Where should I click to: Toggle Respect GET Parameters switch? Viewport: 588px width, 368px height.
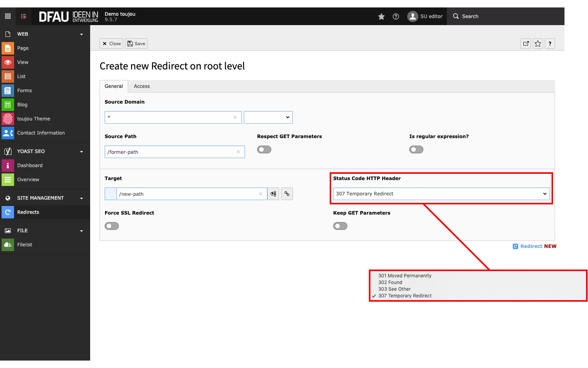click(264, 149)
